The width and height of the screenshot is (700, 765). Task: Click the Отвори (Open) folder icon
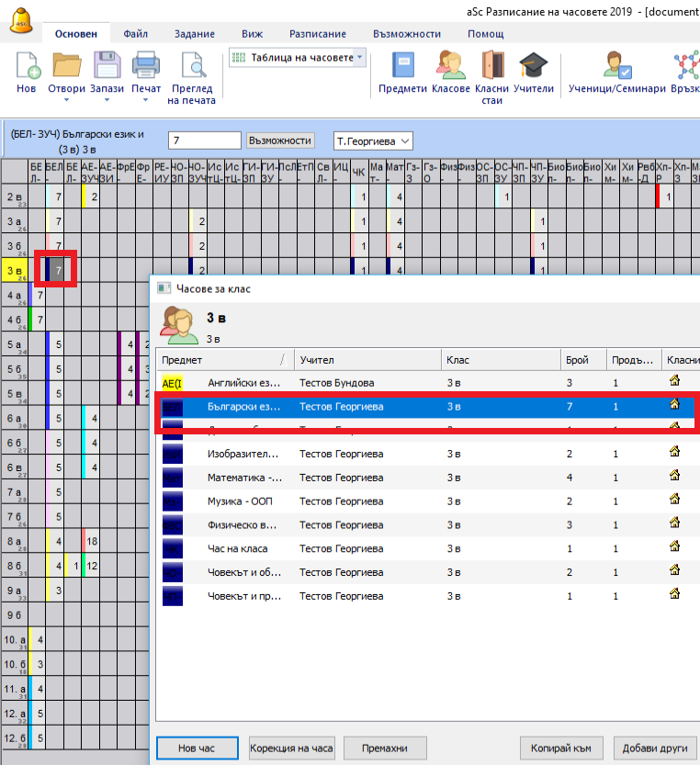66,66
